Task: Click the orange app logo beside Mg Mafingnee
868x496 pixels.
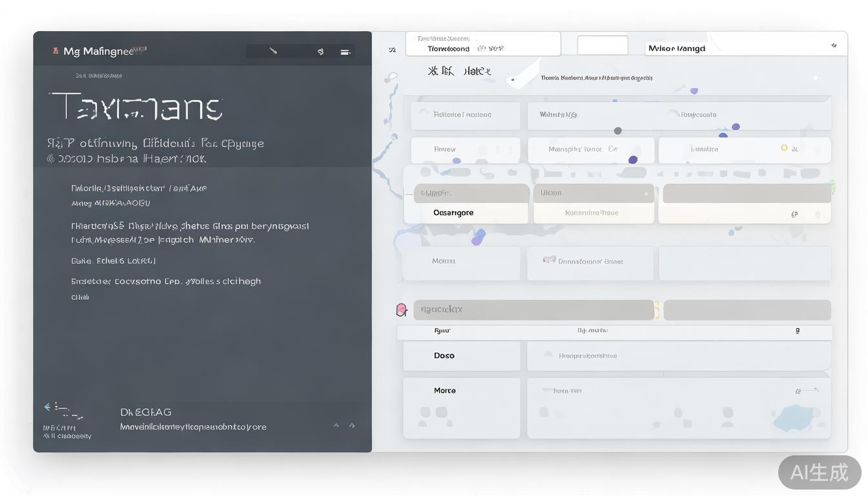Action: point(56,50)
